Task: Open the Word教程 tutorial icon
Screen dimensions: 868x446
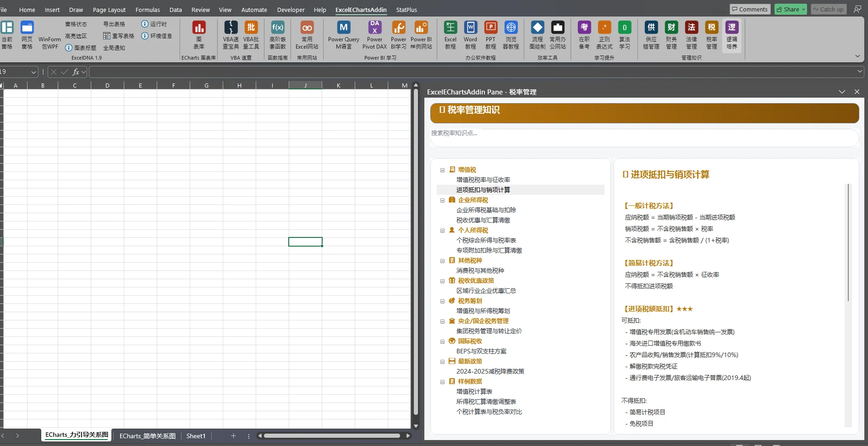Action: 470,35
